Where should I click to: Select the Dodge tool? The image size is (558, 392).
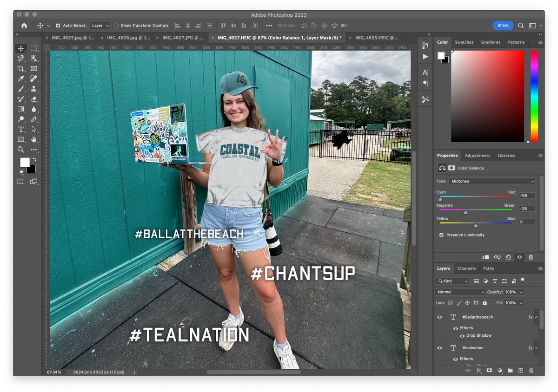pyautogui.click(x=21, y=119)
